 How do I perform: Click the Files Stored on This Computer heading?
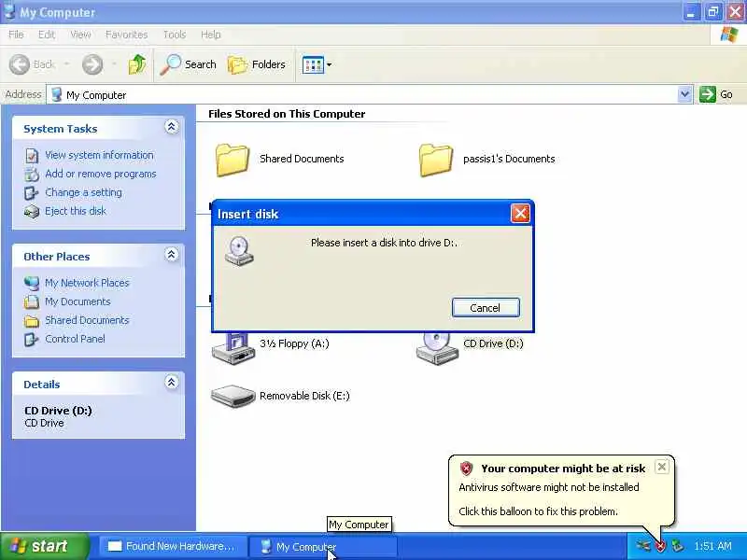coord(287,114)
